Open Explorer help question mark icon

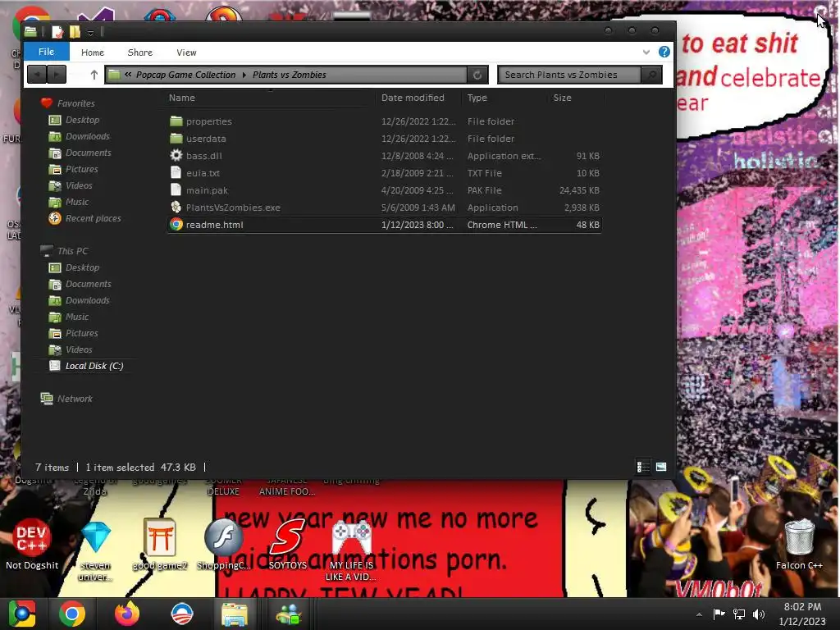point(664,52)
